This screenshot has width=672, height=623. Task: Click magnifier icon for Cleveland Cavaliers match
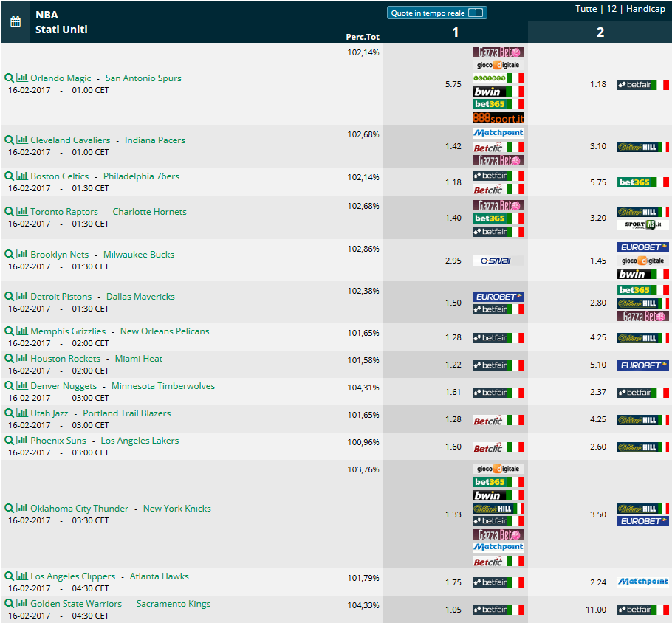coord(9,140)
